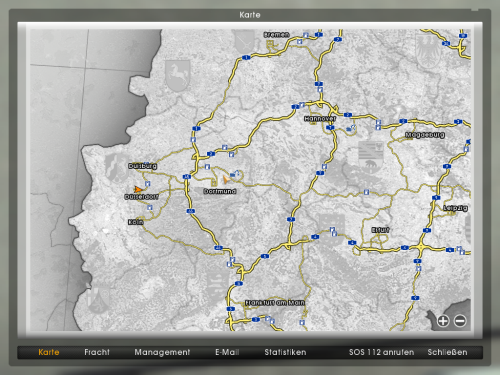Click the Magdeburg city label

pos(425,135)
